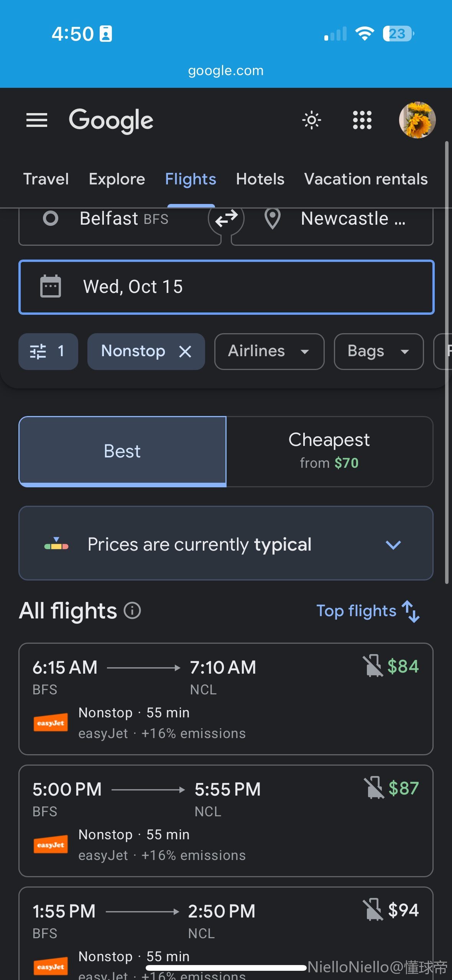This screenshot has height=980, width=452.
Task: Remove the Nonstop filter with X
Action: [x=185, y=351]
